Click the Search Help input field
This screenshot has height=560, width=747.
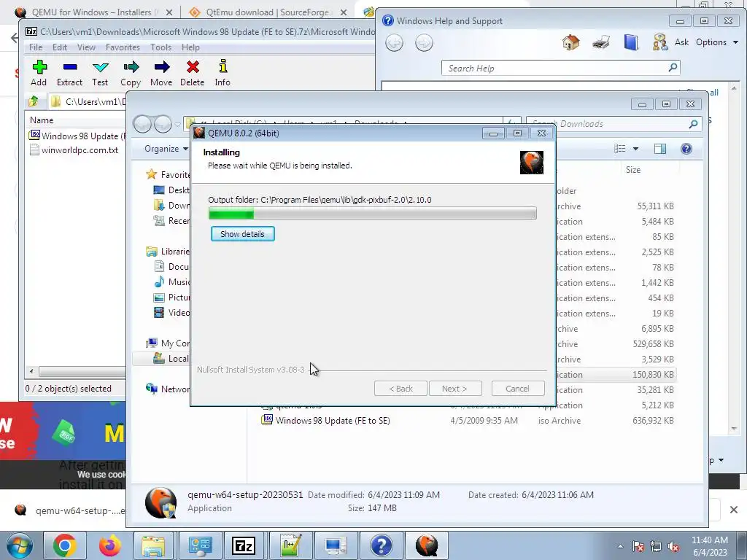(x=555, y=68)
